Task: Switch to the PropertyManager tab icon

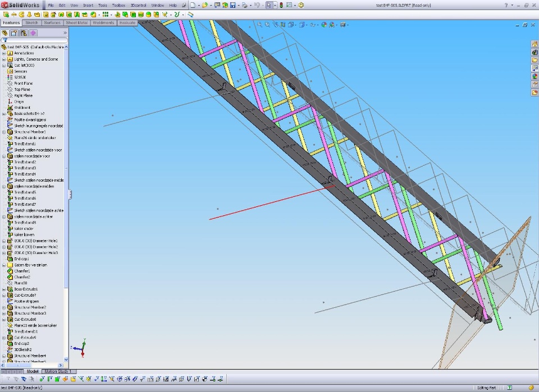Action: point(14,33)
